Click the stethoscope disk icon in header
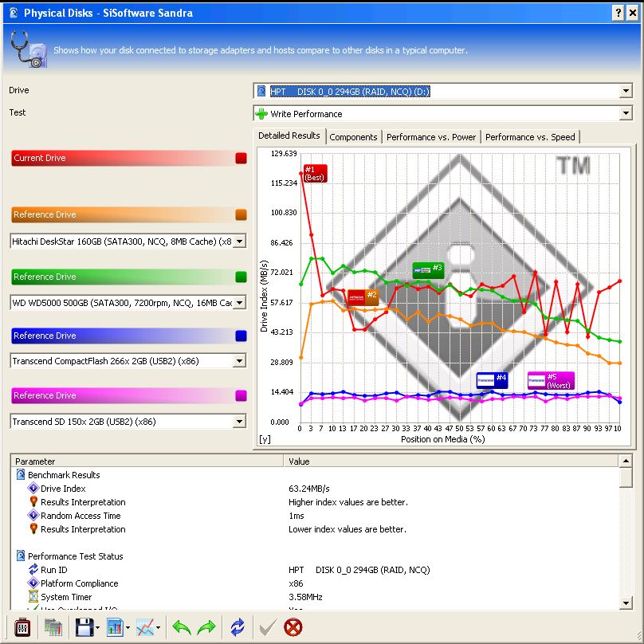The height and width of the screenshot is (644, 644). point(29,49)
